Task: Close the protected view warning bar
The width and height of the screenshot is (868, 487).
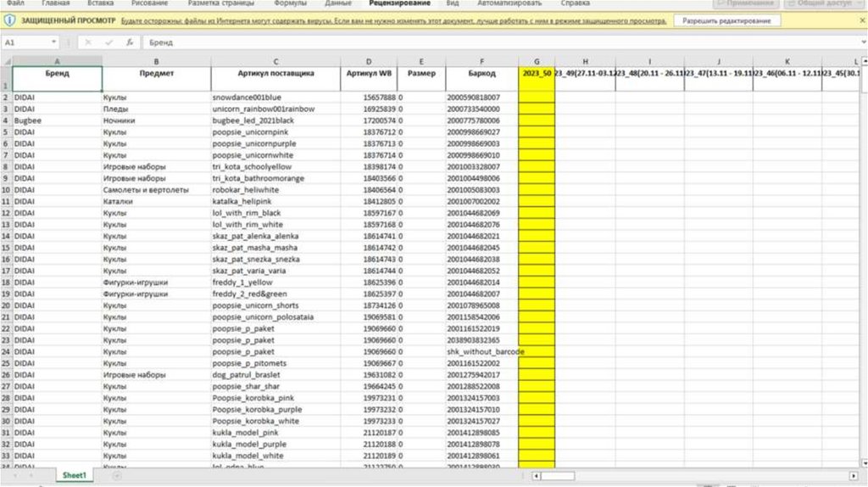Action: (x=862, y=20)
